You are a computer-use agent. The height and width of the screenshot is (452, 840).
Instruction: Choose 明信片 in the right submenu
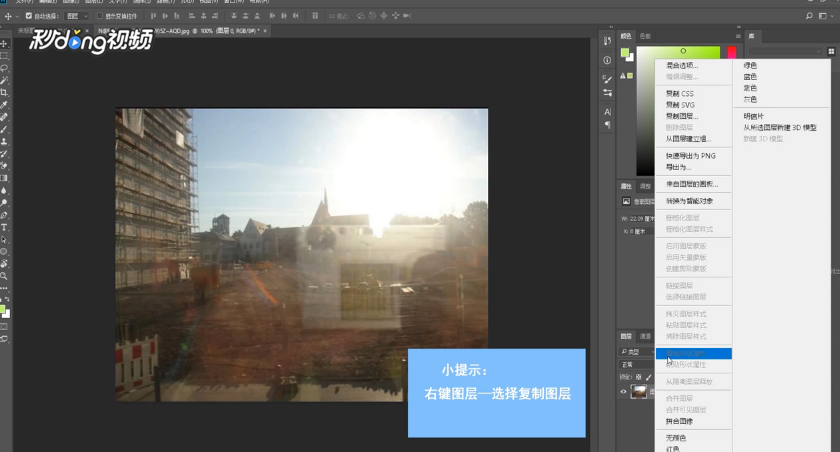click(753, 116)
